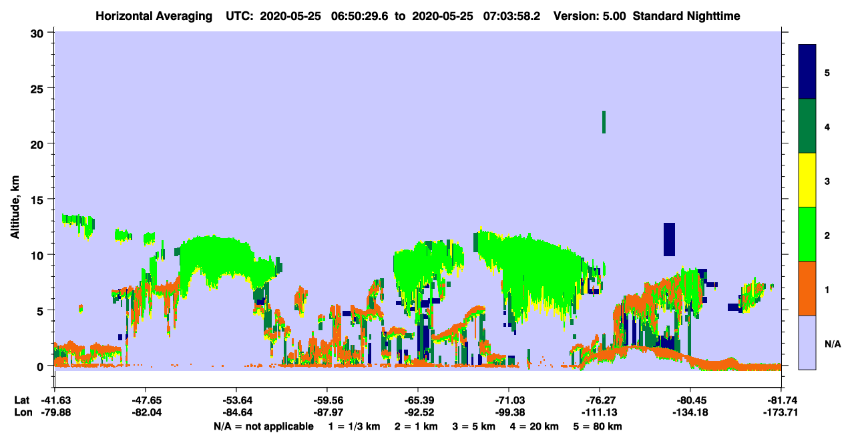Click the "5 = 80 km" legend note
Image resolution: width=868 pixels, height=445 pixels.
click(598, 426)
